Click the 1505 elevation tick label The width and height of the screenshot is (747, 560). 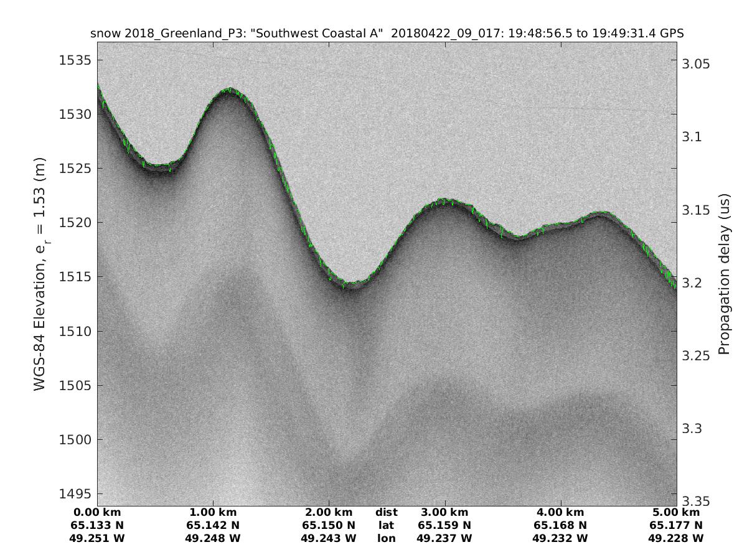[x=75, y=385]
